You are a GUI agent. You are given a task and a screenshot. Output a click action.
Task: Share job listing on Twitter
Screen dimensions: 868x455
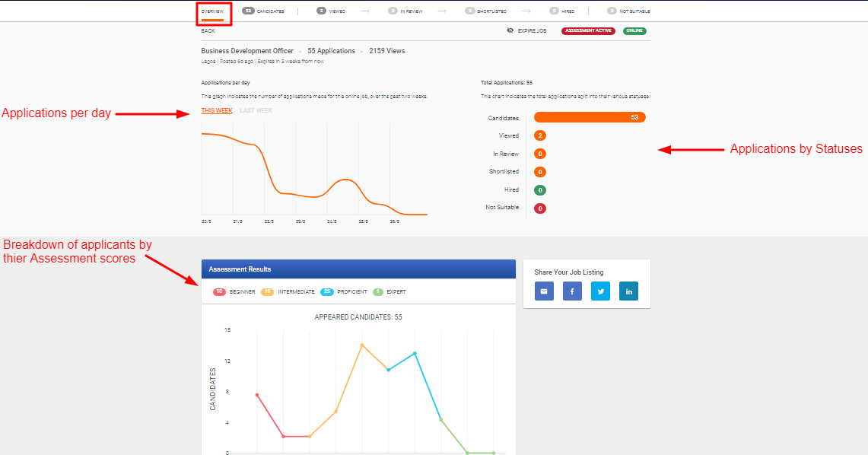[x=601, y=291]
